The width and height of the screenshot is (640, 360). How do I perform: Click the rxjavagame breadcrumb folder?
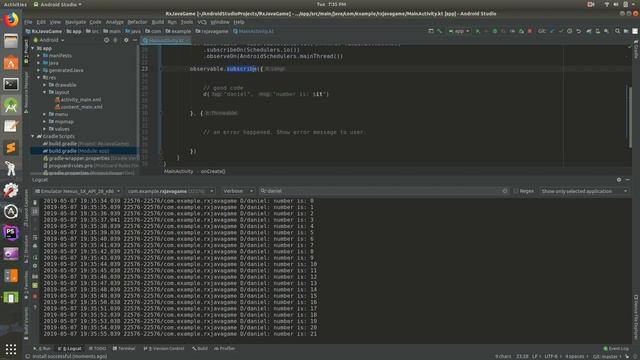212,31
